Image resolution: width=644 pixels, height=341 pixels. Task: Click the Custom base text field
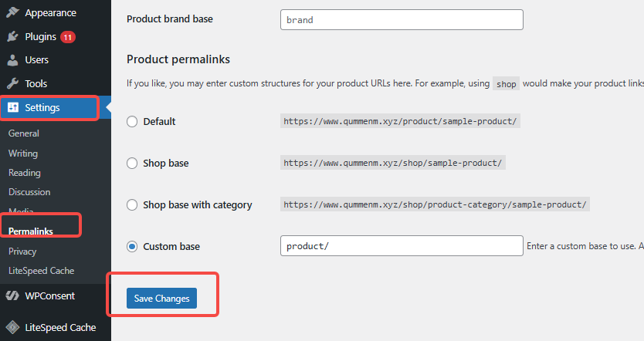coord(402,246)
